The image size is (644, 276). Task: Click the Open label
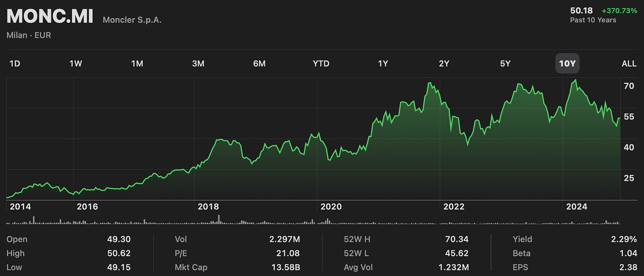point(17,239)
